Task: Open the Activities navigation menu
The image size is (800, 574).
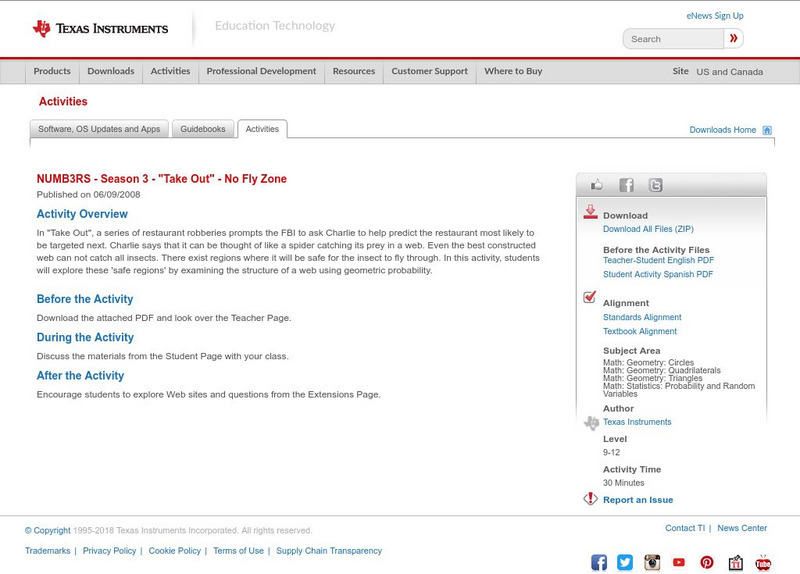Action: click(170, 71)
